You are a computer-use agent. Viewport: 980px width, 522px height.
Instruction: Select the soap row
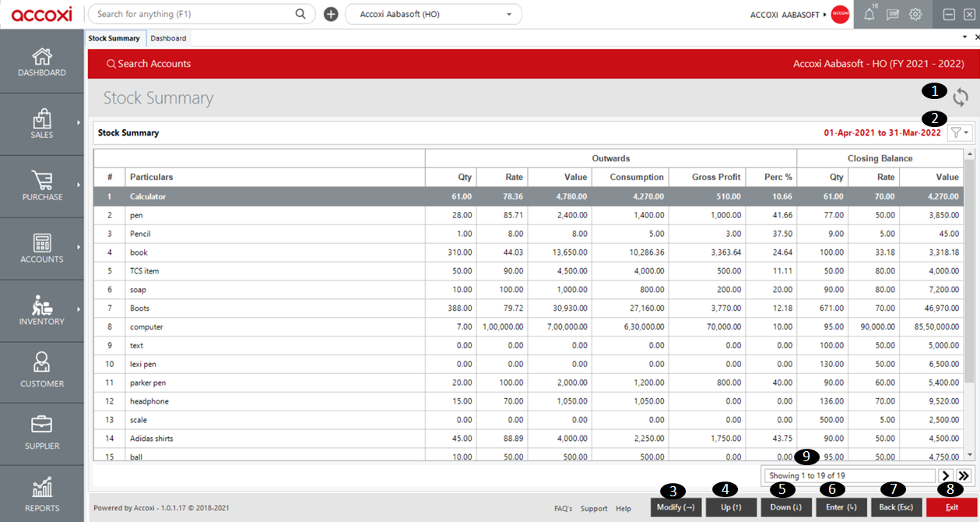click(529, 290)
